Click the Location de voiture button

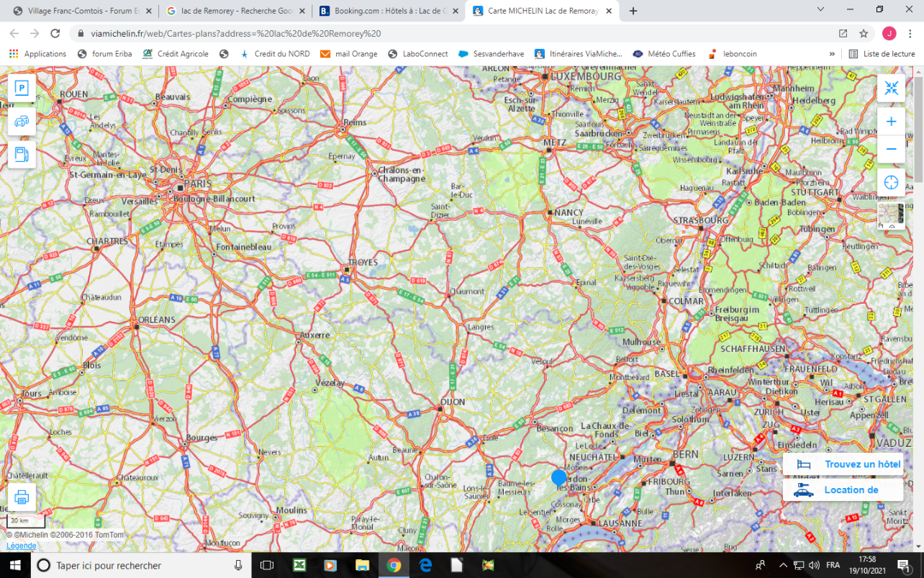coord(843,490)
